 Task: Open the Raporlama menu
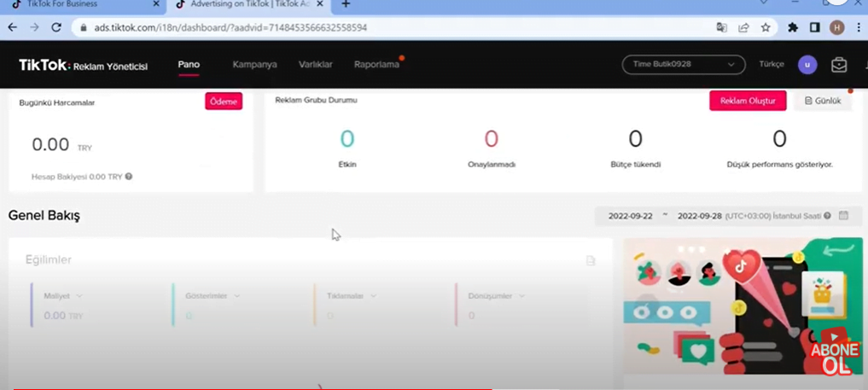point(376,64)
